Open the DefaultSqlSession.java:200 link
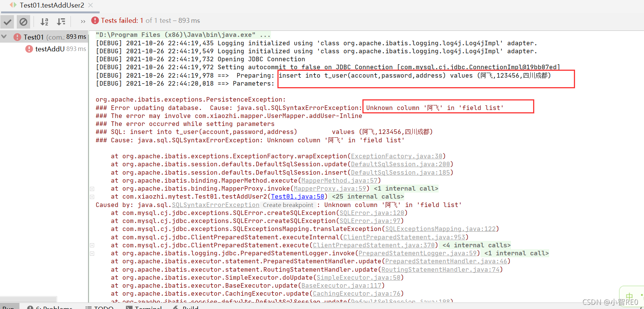This screenshot has height=309, width=644. (400, 164)
